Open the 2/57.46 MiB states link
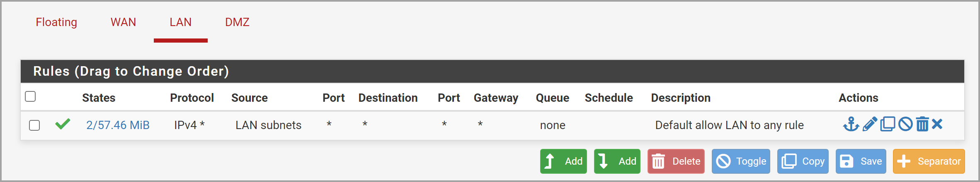980x182 pixels. pos(118,125)
